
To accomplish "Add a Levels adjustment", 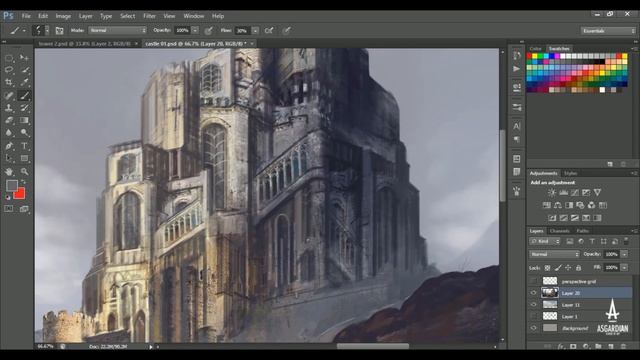I will click(563, 192).
